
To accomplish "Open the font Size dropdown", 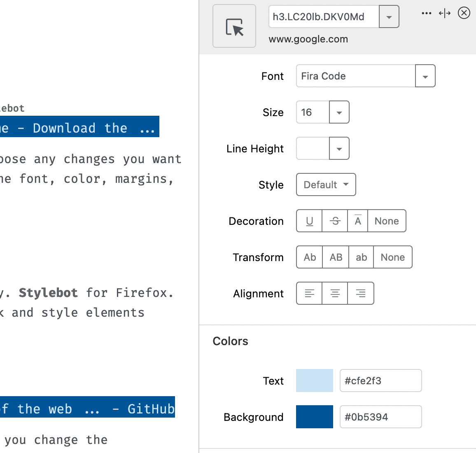I will pos(339,112).
